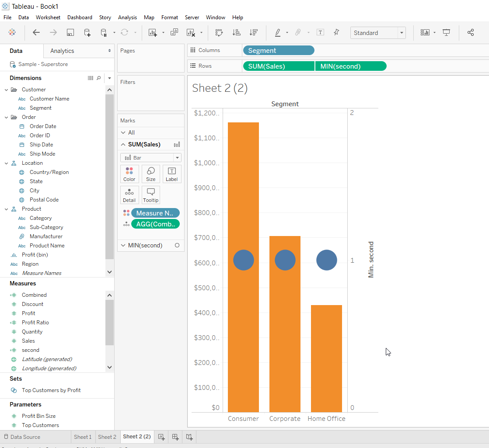The height and width of the screenshot is (448, 489).
Task: Click the Size marks card button
Action: point(150,174)
